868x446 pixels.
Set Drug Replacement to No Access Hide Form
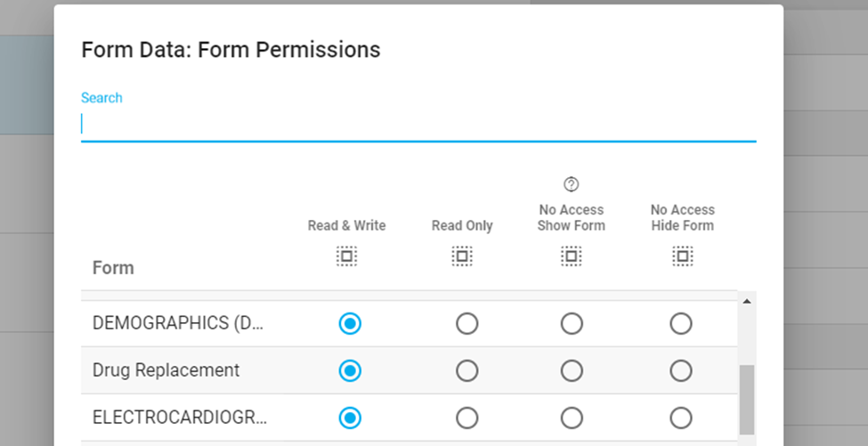(681, 370)
